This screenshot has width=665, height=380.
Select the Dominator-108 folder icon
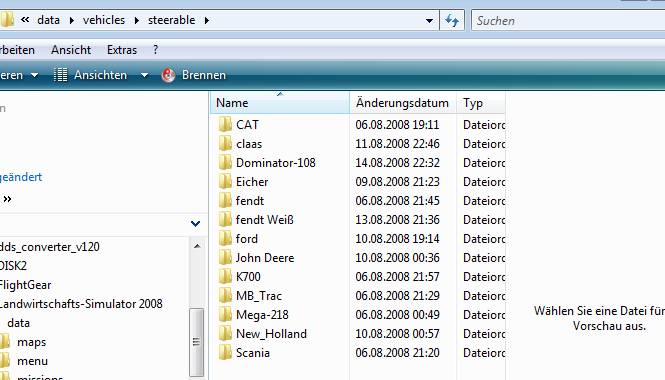click(x=225, y=163)
